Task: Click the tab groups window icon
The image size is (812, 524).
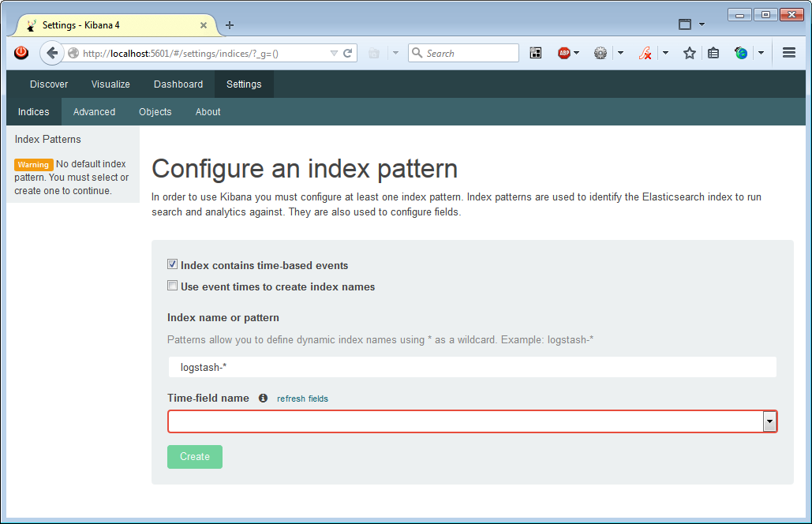Action: [685, 24]
